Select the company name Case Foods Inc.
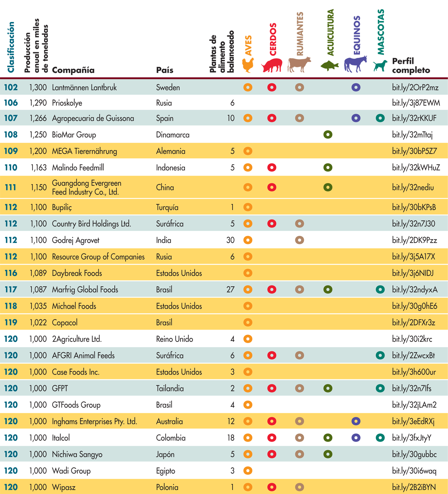Image resolution: width=448 pixels, height=494 pixels. pyautogui.click(x=76, y=372)
